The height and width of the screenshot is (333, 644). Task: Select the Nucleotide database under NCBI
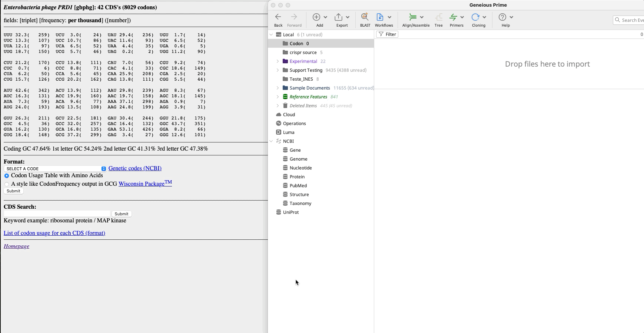pos(301,168)
